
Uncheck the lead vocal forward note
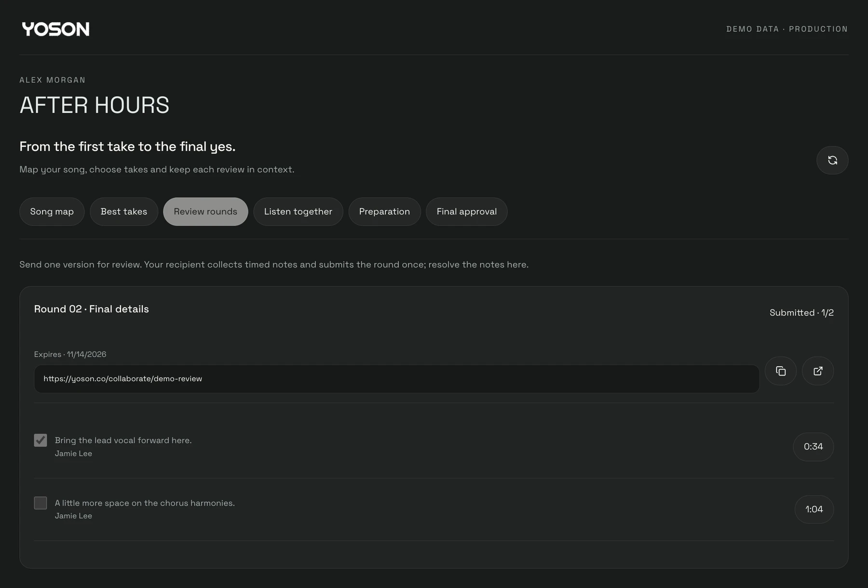[x=41, y=440]
